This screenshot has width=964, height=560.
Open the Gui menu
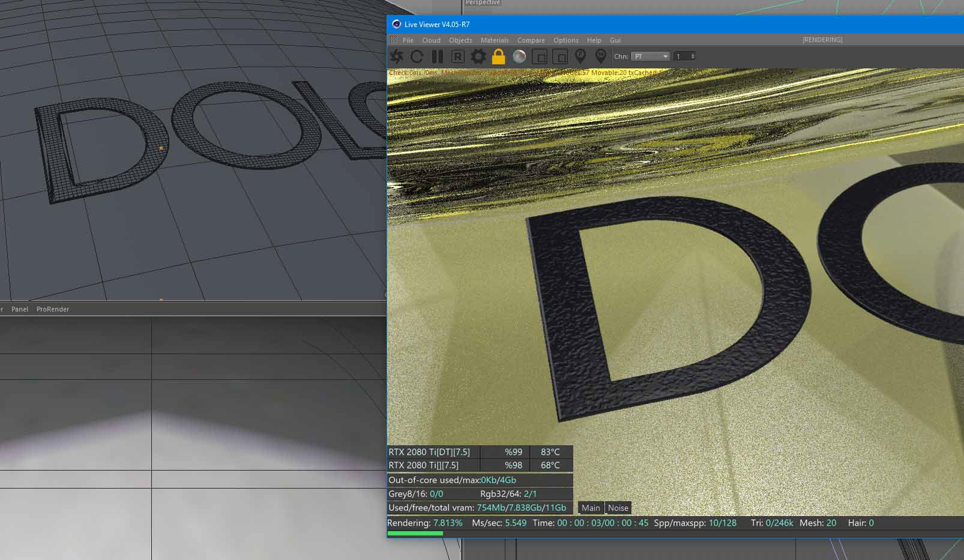tap(615, 40)
